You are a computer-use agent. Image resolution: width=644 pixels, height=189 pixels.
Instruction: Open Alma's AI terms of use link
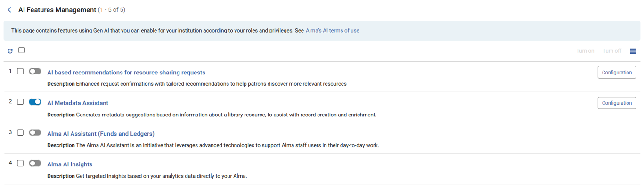point(332,31)
